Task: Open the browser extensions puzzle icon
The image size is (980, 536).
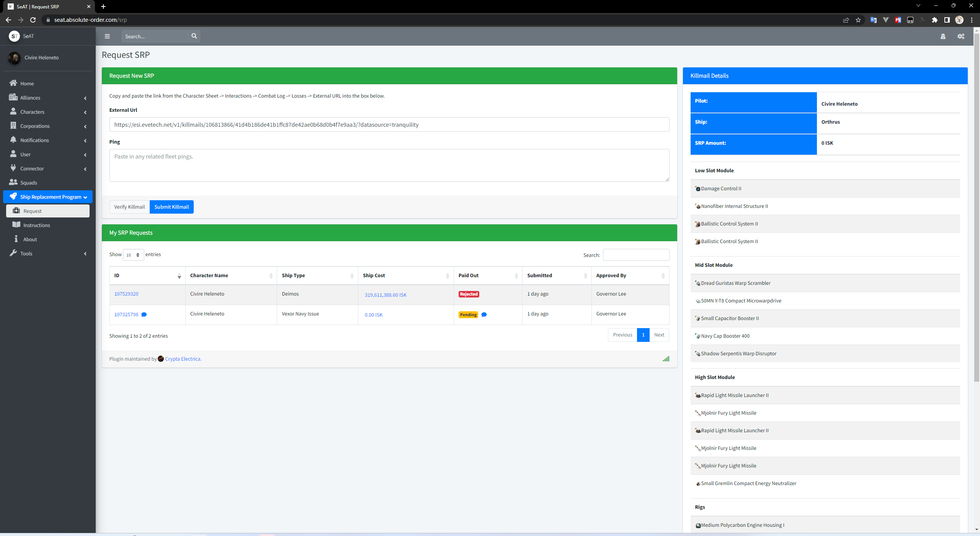Action: click(934, 20)
